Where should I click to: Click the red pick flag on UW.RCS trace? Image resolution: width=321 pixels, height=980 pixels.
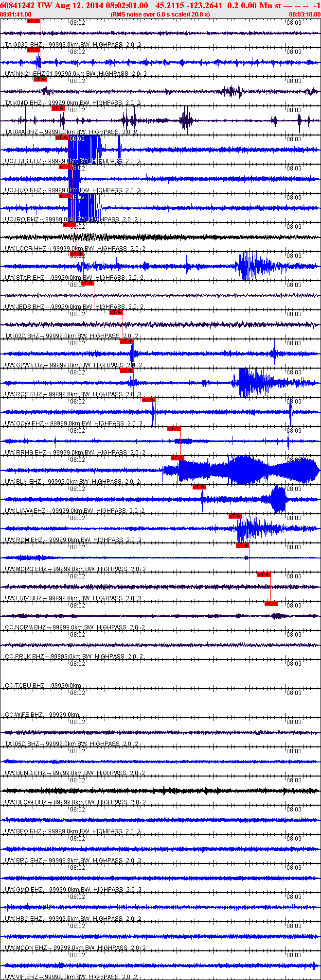126,371
